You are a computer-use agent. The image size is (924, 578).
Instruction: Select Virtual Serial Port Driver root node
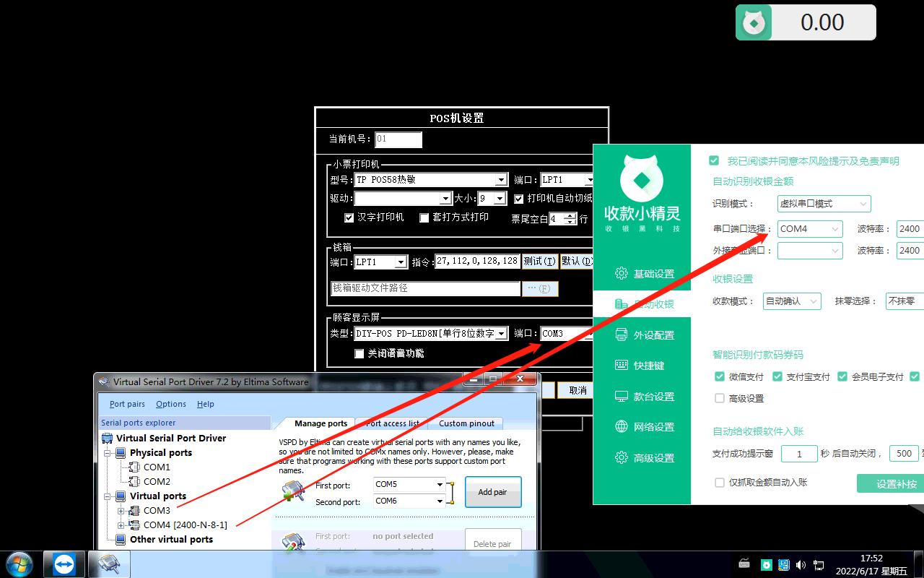(x=171, y=438)
